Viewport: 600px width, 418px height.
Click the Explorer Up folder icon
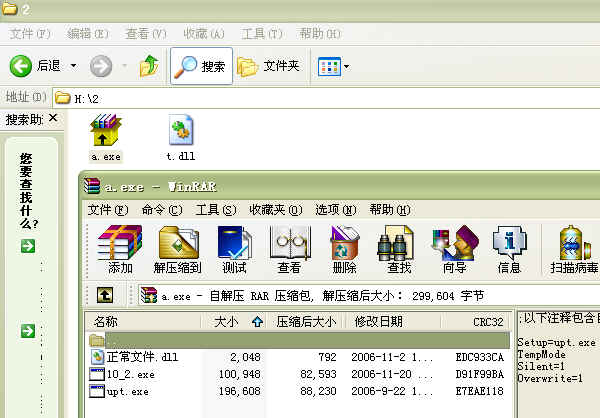[x=149, y=66]
